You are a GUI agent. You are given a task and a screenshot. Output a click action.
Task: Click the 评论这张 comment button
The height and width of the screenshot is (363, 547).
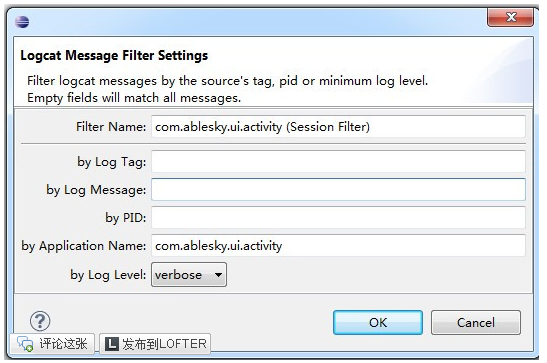click(52, 344)
